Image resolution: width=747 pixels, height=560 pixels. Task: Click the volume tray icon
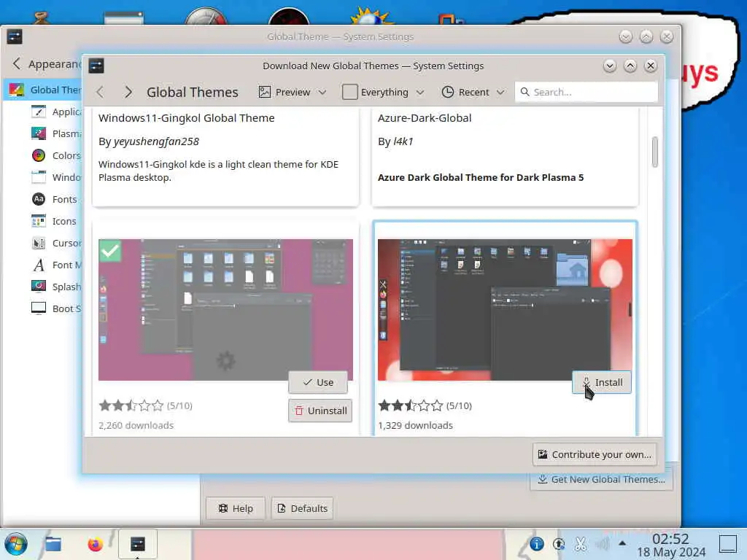click(x=602, y=544)
